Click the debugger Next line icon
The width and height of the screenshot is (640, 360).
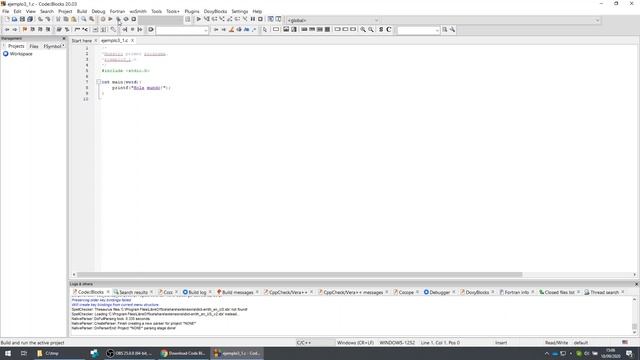coord(214,19)
